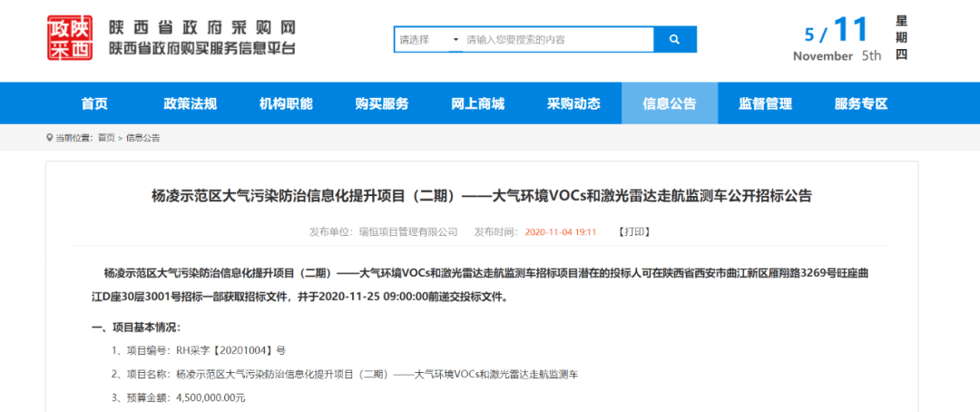Viewport: 980px width, 412px height.
Task: Click the publish time 2020-11-04 19:11
Action: pos(561,232)
